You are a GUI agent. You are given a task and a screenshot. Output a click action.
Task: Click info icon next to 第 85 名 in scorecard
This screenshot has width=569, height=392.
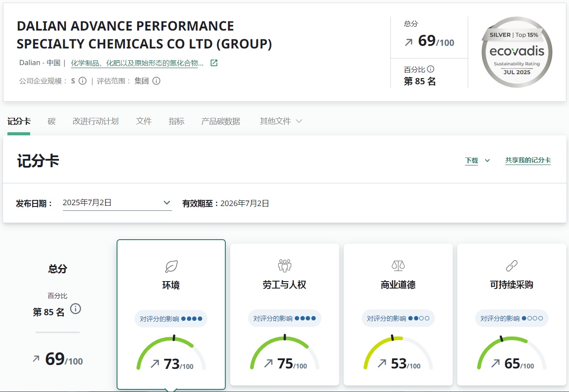click(76, 309)
